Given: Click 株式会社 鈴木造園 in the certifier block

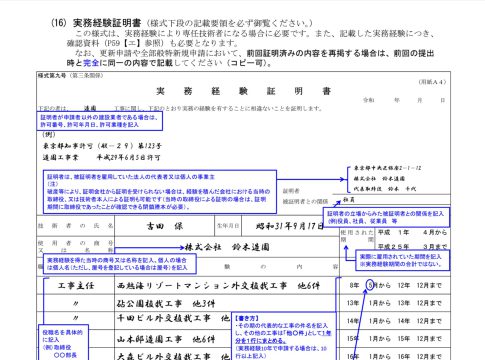Looking at the screenshot, I should coord(379,179).
